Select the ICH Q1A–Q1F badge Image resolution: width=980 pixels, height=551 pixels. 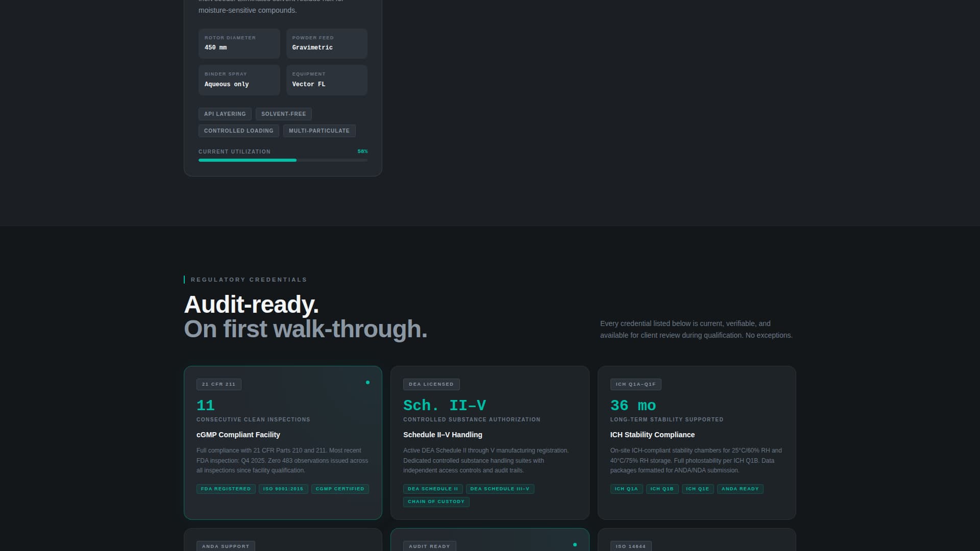tap(635, 384)
